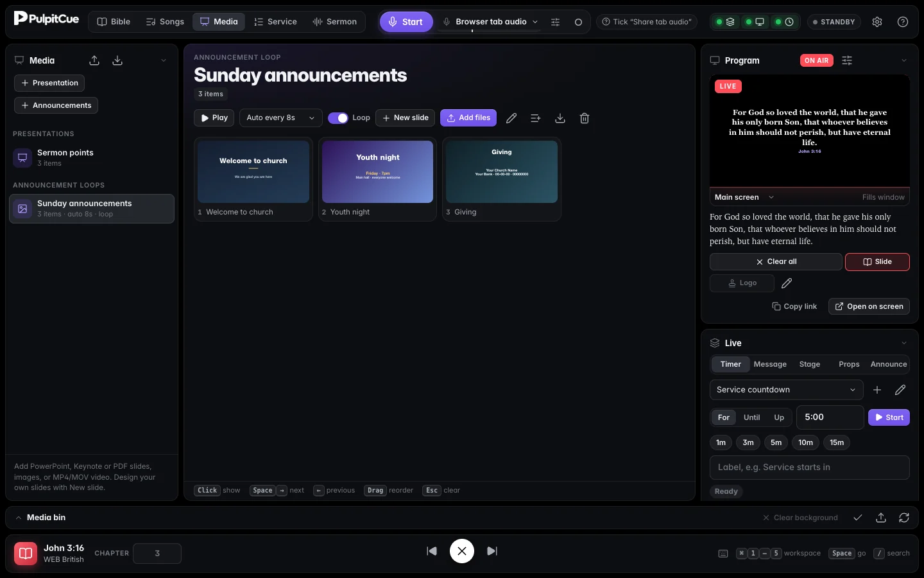Click the add-to-list icon in loop toolbar
Image resolution: width=924 pixels, height=578 pixels.
[x=536, y=118]
